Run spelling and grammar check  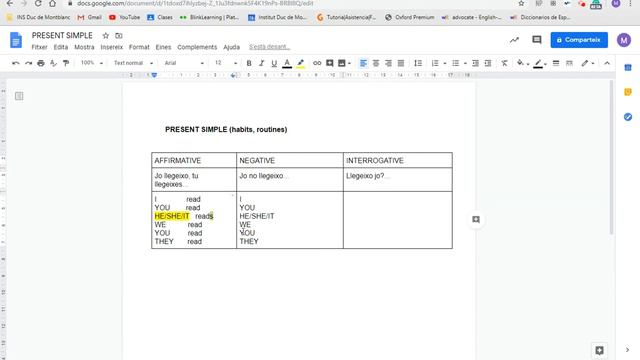[x=53, y=63]
